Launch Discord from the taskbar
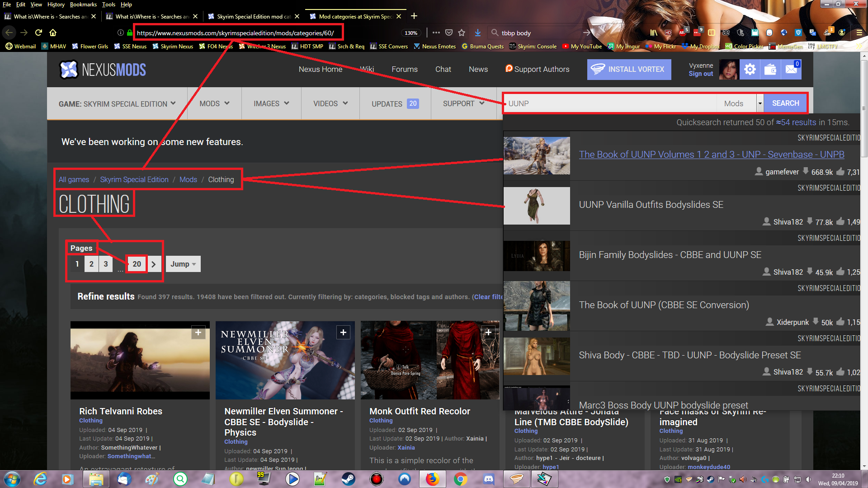This screenshot has height=488, width=868. pyautogui.click(x=489, y=479)
